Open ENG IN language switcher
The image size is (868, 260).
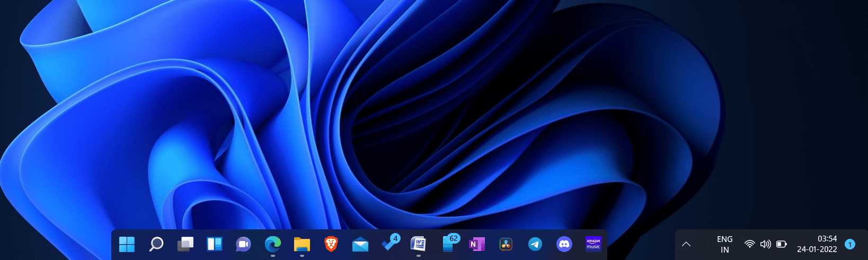tap(724, 244)
